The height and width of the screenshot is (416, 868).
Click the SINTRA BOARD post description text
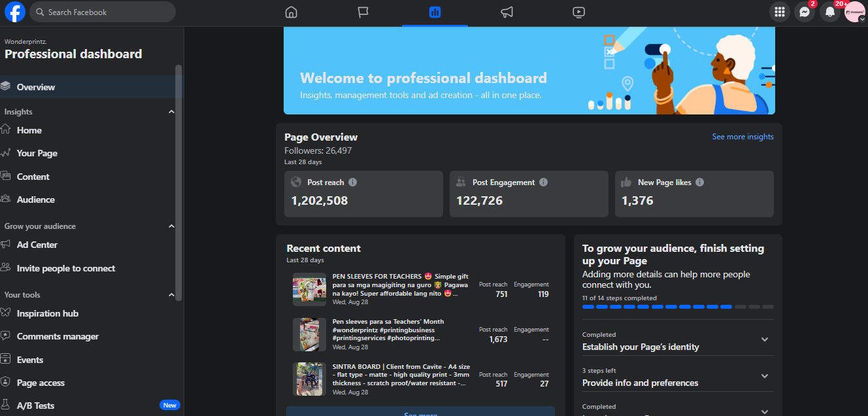(401, 375)
